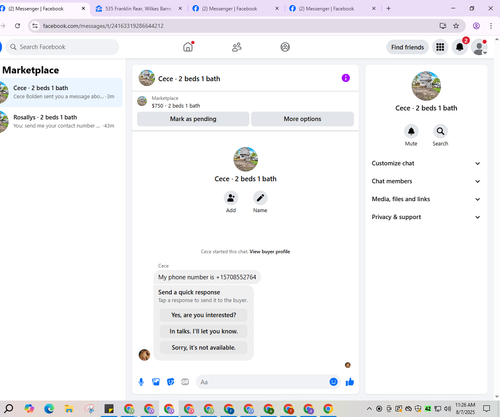
Task: Open the Facebook menu grid icon
Action: click(440, 47)
